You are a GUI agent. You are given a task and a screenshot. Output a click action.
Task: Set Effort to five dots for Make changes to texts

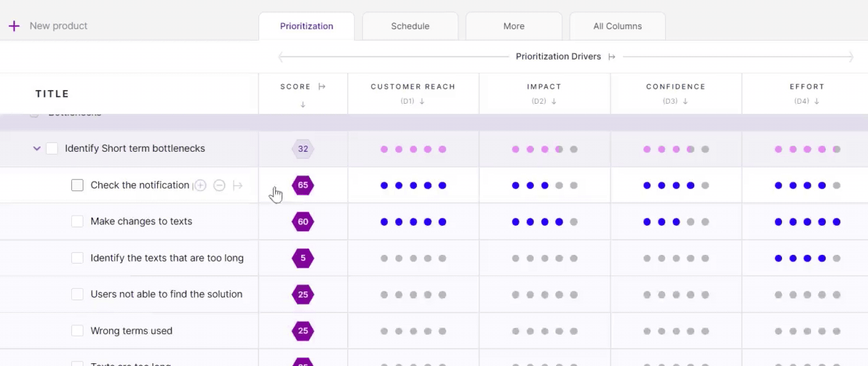(x=836, y=222)
